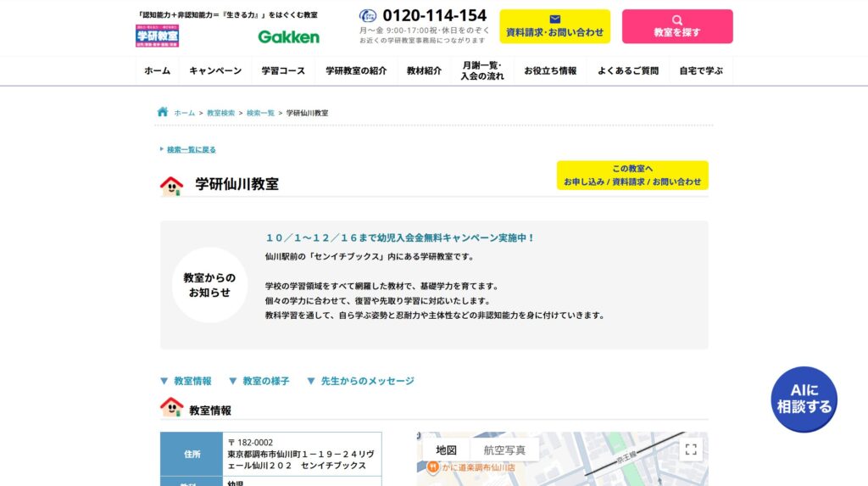Click the magnifier icon in 教室を探す

click(677, 20)
